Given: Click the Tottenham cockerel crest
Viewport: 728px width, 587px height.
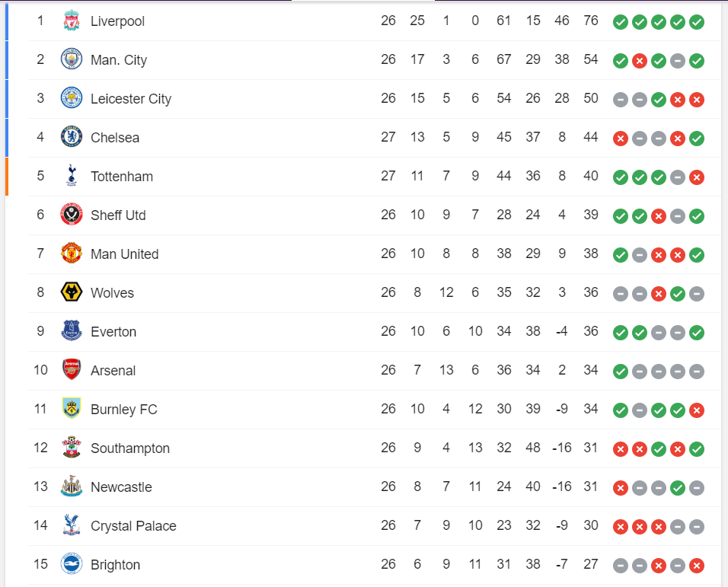Looking at the screenshot, I should pos(72,175).
